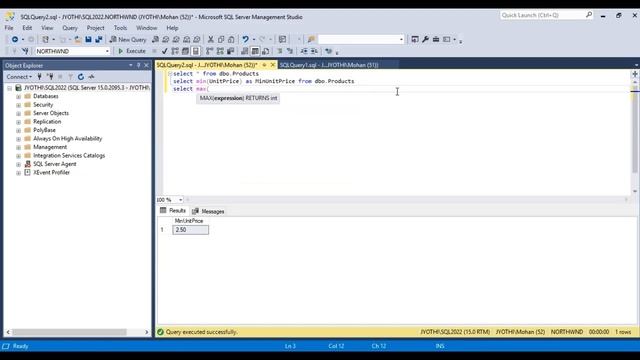Close the Object Explorer panel

tap(147, 65)
